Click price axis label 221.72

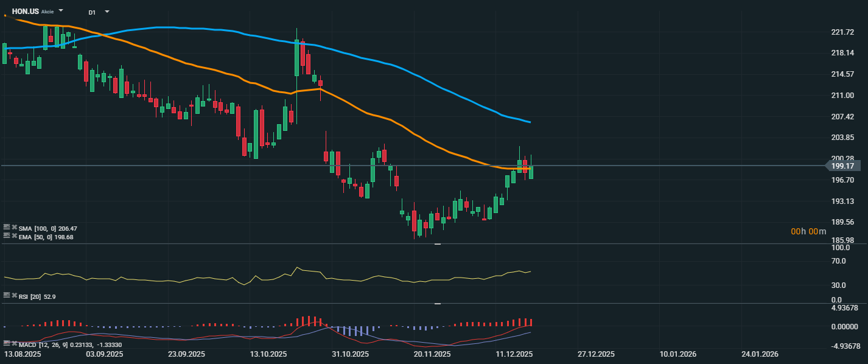click(842, 32)
